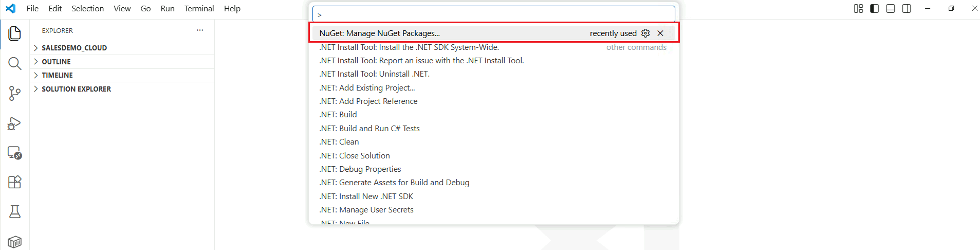Click gear icon beside NuGet command
Viewport: 980px width, 250px height.
[x=645, y=33]
